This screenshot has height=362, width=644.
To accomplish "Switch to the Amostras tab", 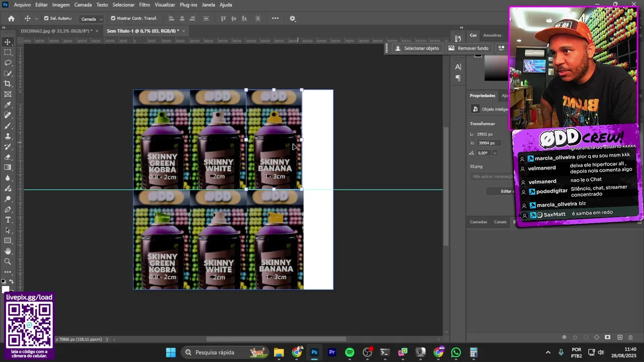I will coord(492,35).
